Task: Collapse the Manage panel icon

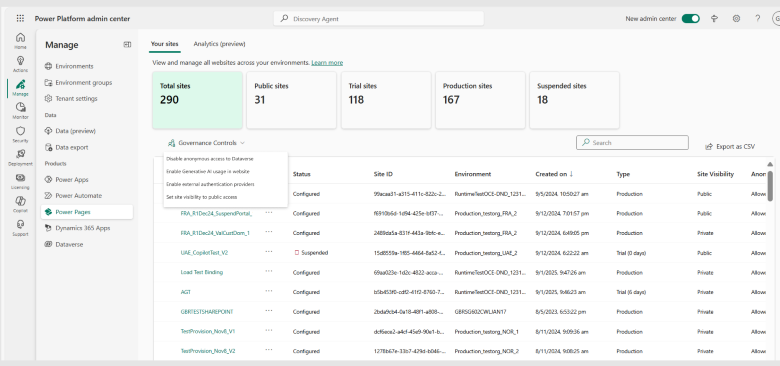Action: pos(127,44)
